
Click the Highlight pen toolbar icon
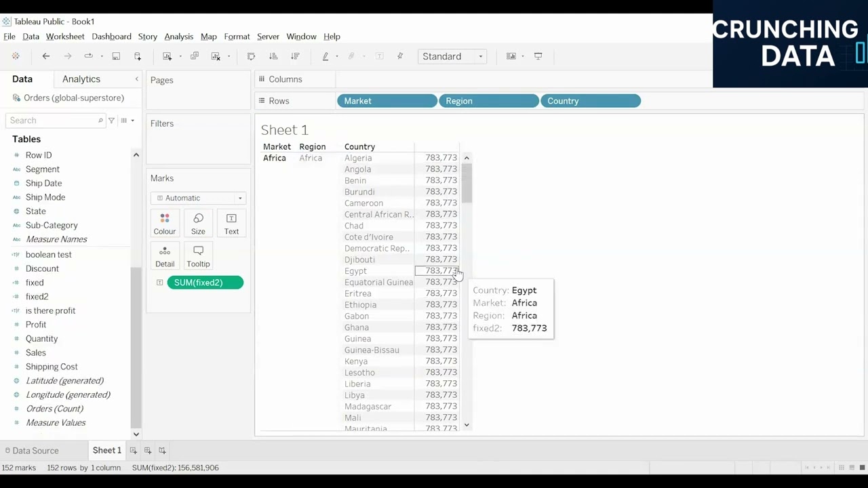325,56
